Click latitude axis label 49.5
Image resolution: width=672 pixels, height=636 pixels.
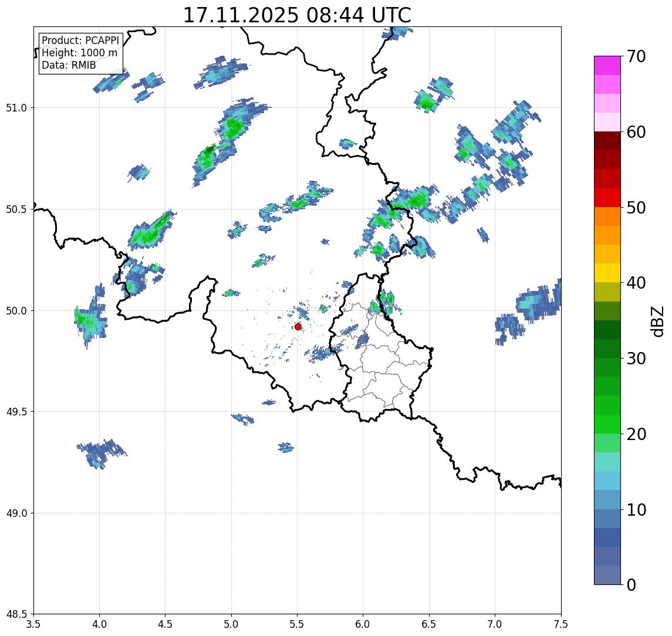click(x=16, y=412)
